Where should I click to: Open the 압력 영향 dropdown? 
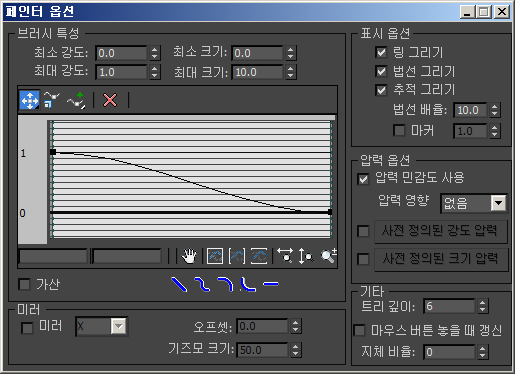[x=498, y=203]
